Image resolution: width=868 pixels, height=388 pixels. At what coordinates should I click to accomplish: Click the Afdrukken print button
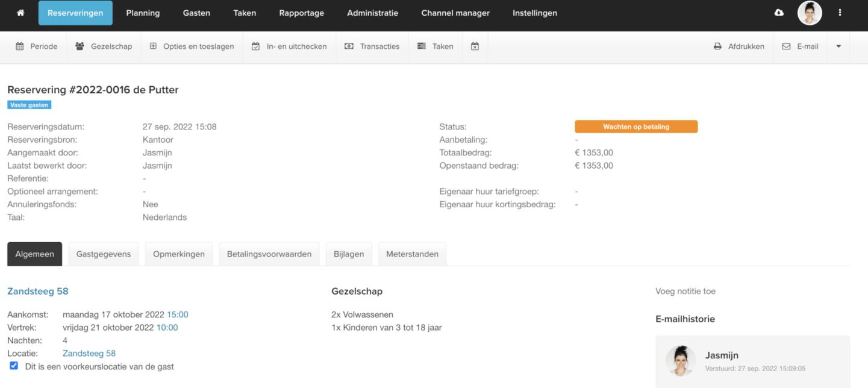click(739, 46)
